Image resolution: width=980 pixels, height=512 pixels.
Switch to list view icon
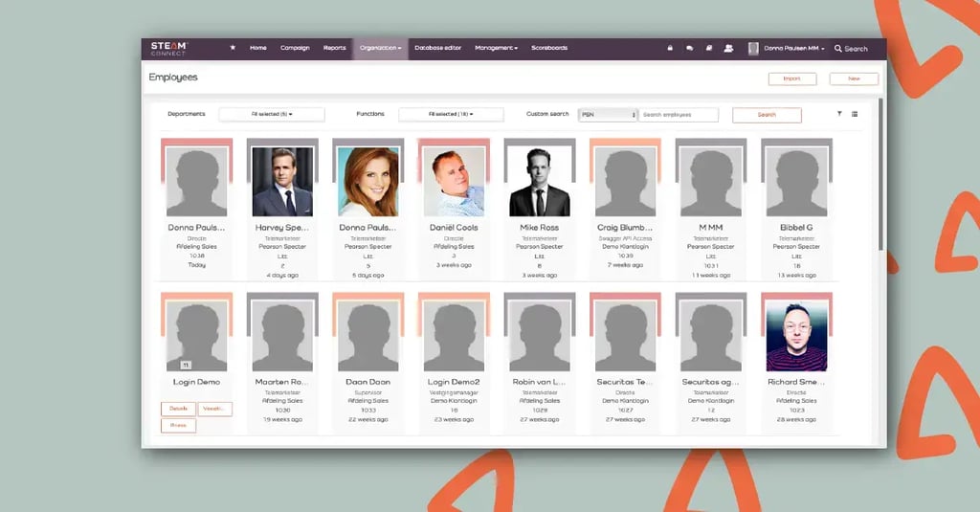click(855, 114)
